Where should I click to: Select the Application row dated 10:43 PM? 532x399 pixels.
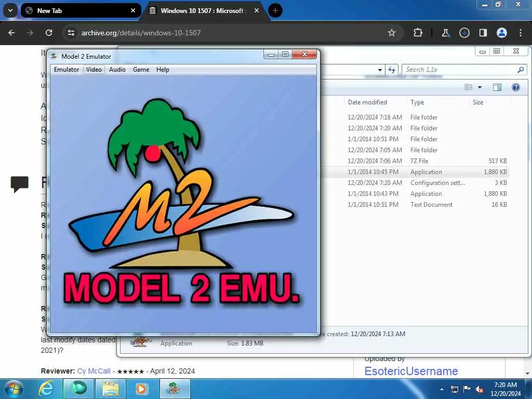(x=415, y=194)
